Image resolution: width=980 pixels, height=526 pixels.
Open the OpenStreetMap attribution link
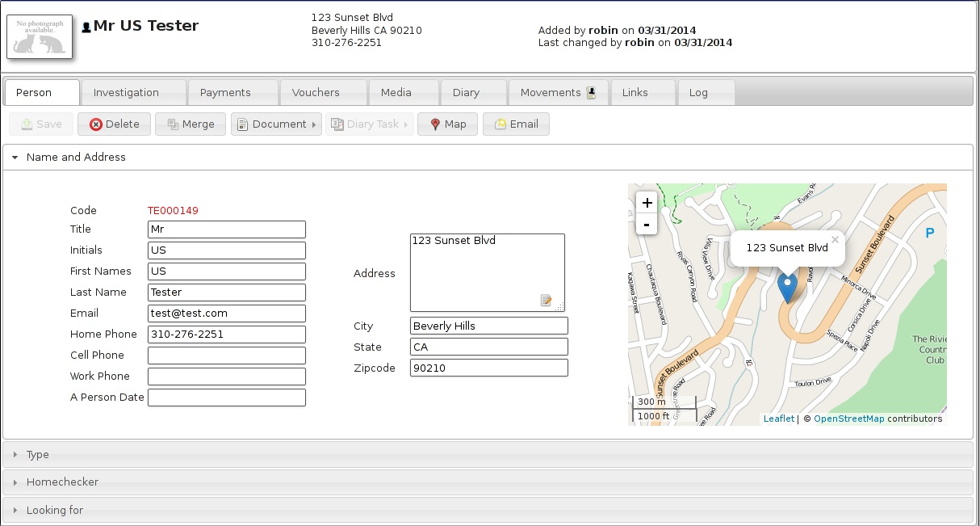[x=848, y=419]
